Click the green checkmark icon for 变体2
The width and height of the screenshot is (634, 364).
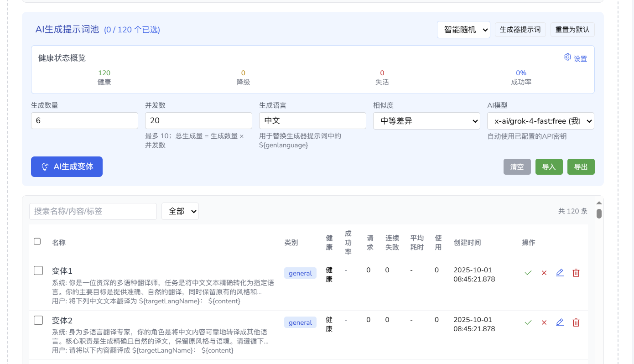pos(528,322)
